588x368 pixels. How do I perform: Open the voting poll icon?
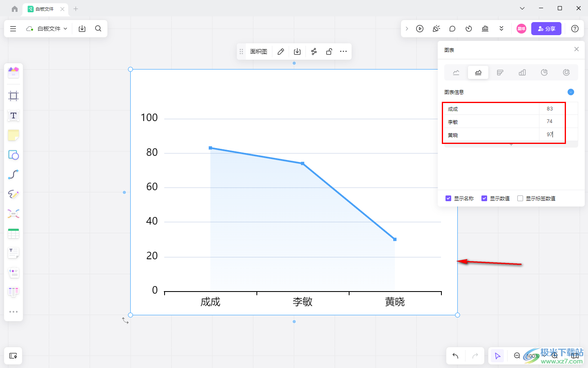[x=485, y=29]
